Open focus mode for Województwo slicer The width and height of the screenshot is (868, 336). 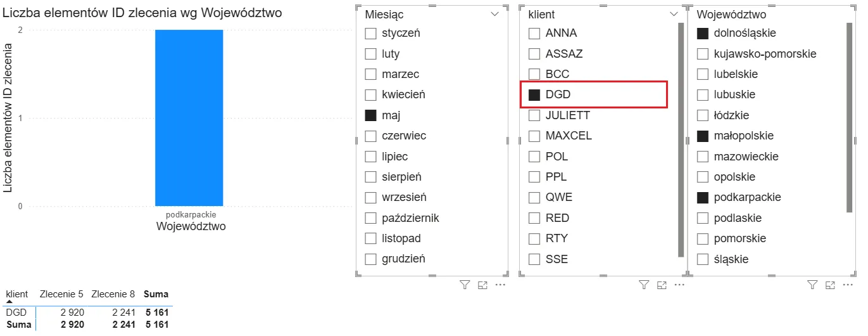[831, 285]
